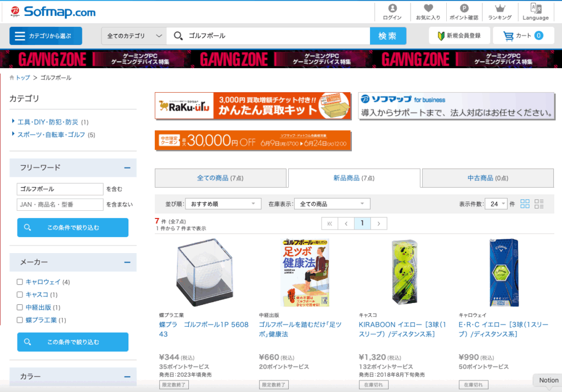Click the cart icon in header

[508, 36]
